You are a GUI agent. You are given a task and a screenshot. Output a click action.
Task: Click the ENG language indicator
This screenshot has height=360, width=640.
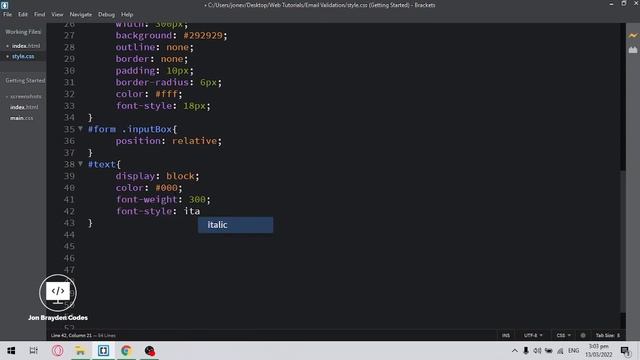[x=573, y=351]
